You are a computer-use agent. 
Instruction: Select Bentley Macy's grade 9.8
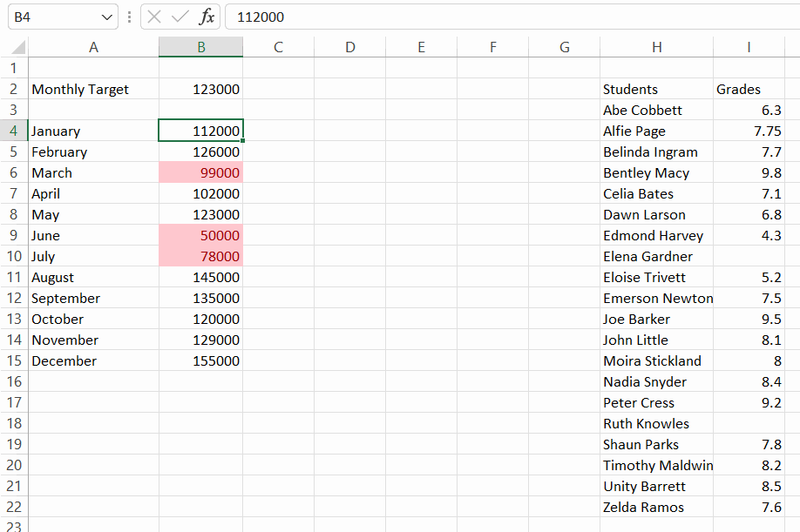[749, 172]
